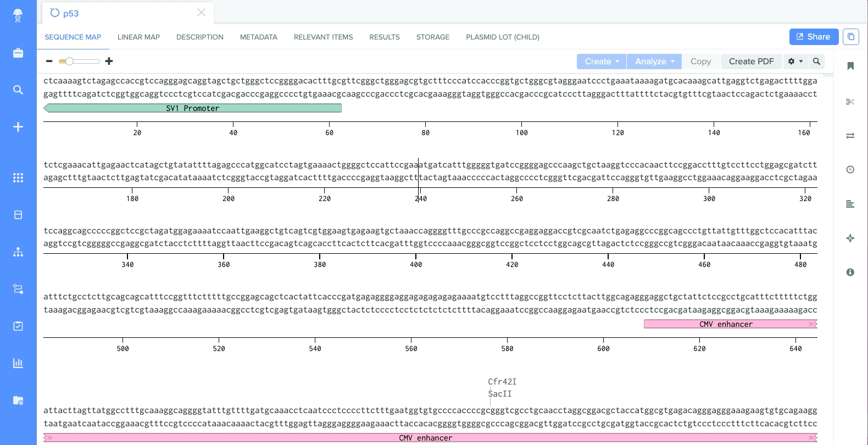Click the split workspace copy icon
This screenshot has height=445, width=868.
851,37
